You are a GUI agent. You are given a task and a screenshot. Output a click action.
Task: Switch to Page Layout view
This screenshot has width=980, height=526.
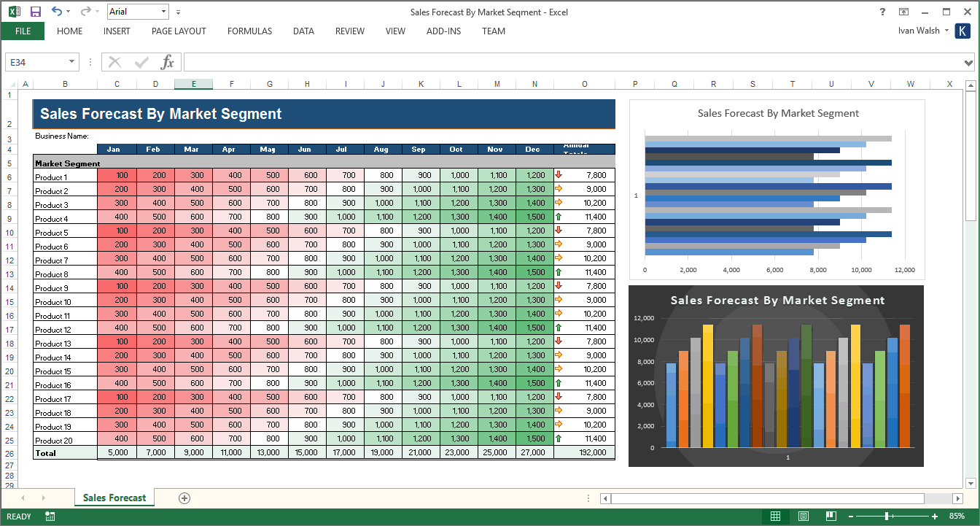[803, 516]
